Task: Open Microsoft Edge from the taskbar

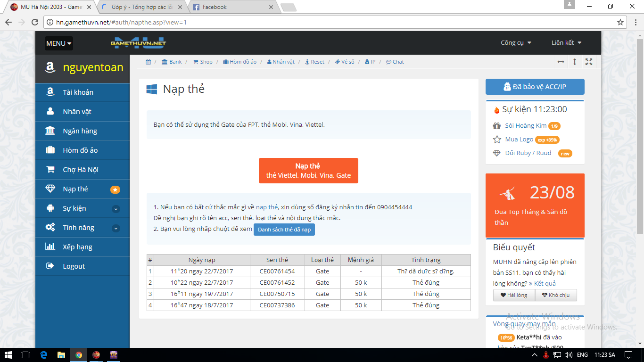Action: pyautogui.click(x=44, y=355)
